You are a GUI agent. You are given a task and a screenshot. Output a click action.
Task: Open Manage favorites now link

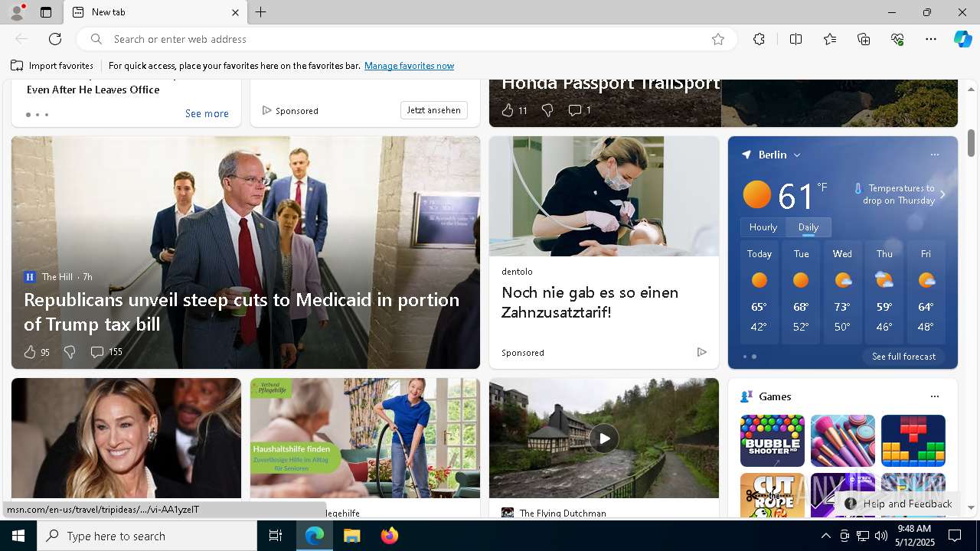(x=409, y=66)
